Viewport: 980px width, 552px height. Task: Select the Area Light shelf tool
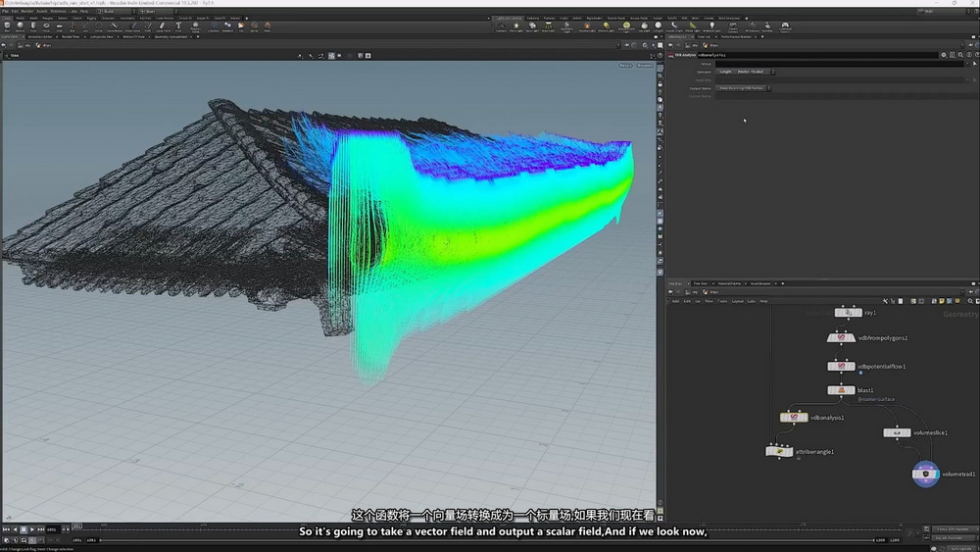coord(548,26)
